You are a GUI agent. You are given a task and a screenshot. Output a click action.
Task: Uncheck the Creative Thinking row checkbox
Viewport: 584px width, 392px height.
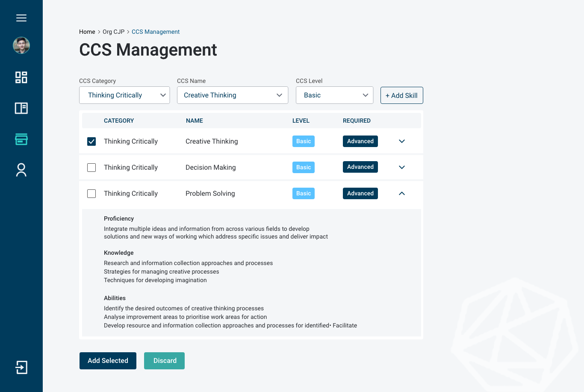click(x=91, y=141)
